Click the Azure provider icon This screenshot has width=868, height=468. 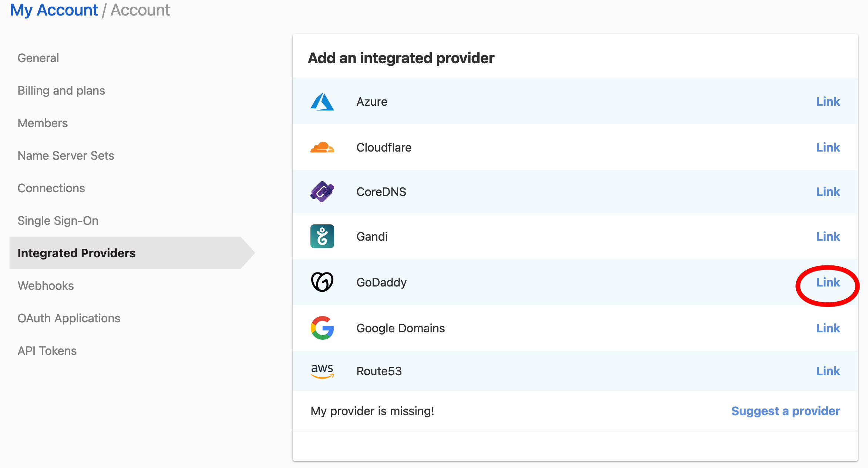click(322, 102)
